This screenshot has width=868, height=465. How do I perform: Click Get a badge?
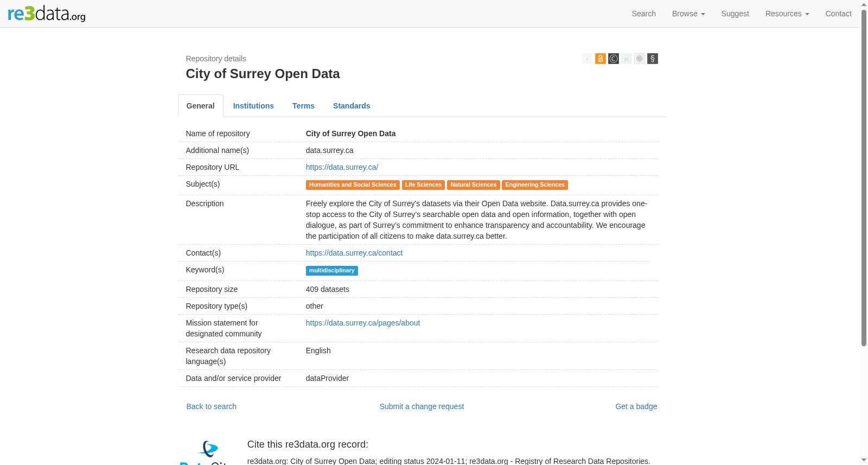[x=636, y=406]
